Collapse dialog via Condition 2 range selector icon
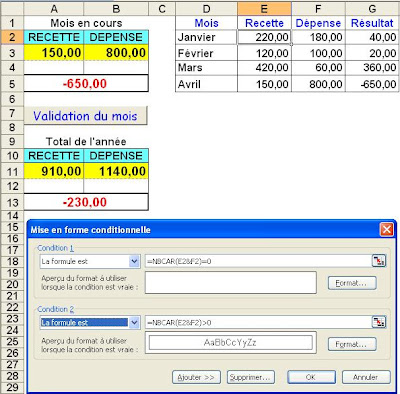This screenshot has height=394, width=400. pos(379,322)
